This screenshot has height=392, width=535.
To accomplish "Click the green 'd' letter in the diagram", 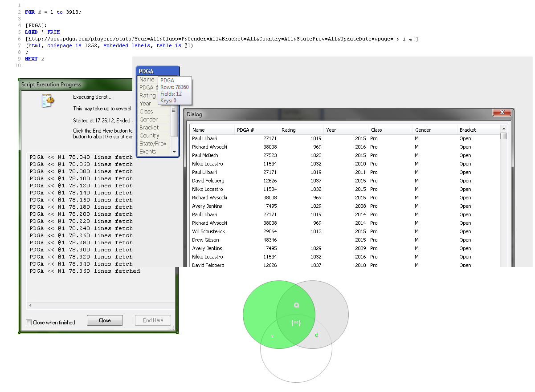I will (317, 335).
